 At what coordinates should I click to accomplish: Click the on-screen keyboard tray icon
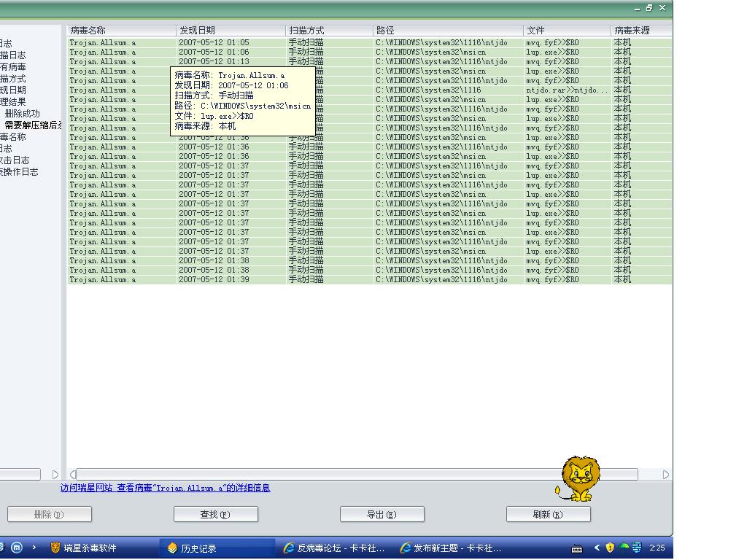(577, 548)
